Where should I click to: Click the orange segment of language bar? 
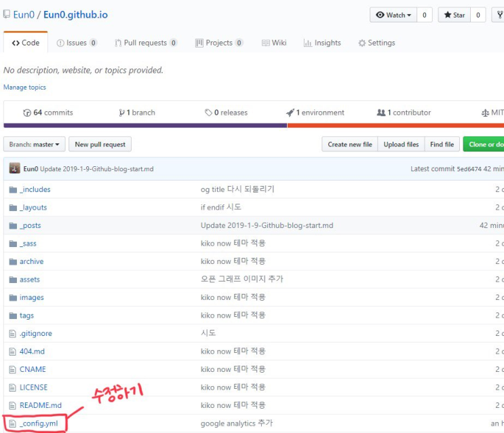pos(395,126)
